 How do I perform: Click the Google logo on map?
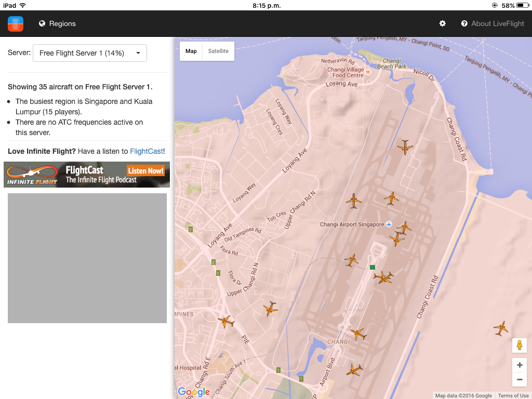pyautogui.click(x=194, y=392)
